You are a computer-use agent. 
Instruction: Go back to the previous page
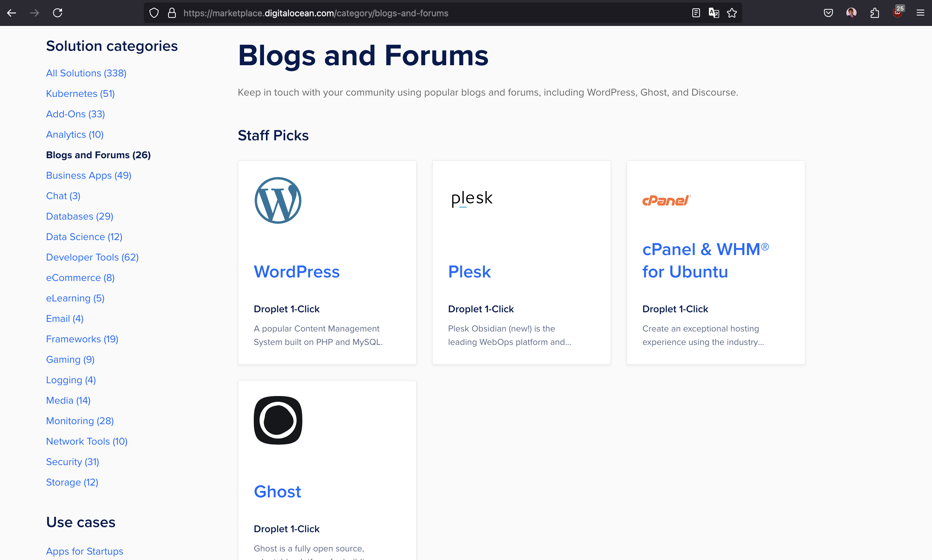click(x=12, y=12)
